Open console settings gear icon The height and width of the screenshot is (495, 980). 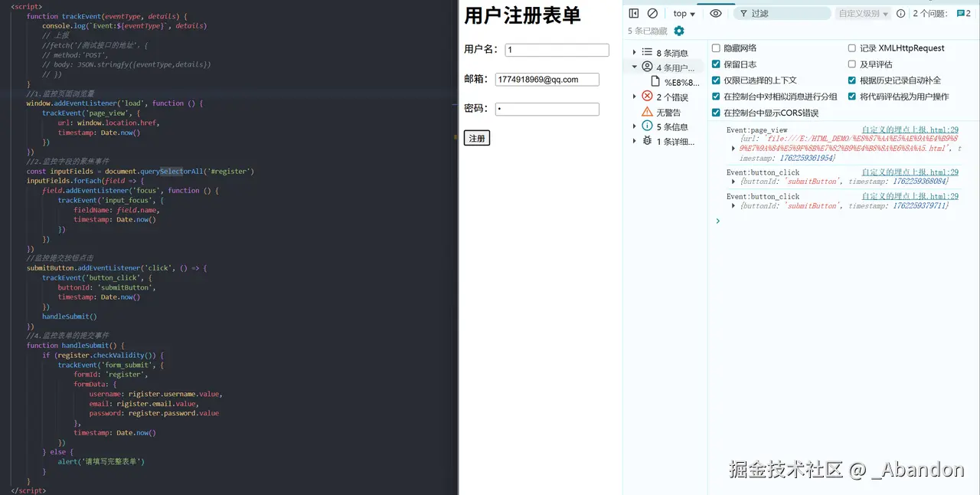[x=678, y=31]
